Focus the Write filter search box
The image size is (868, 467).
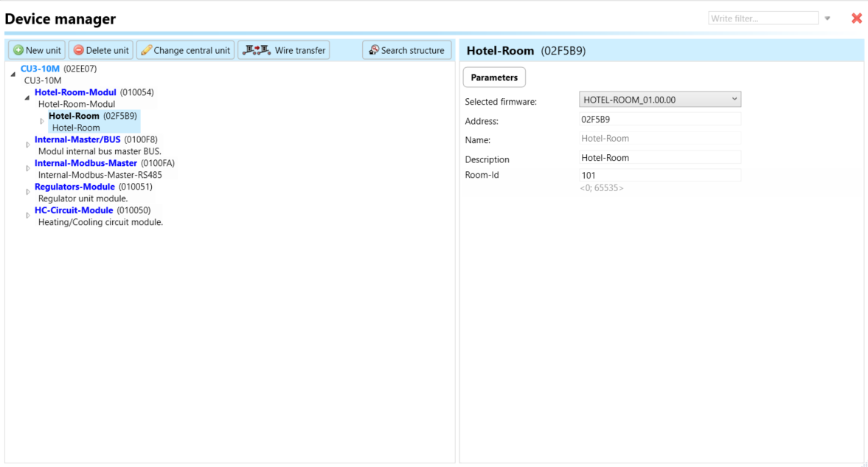[763, 18]
